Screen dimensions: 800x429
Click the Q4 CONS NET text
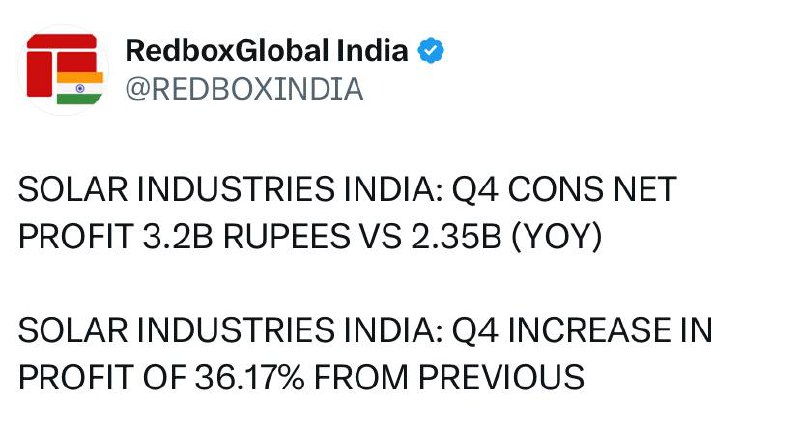[x=564, y=189]
